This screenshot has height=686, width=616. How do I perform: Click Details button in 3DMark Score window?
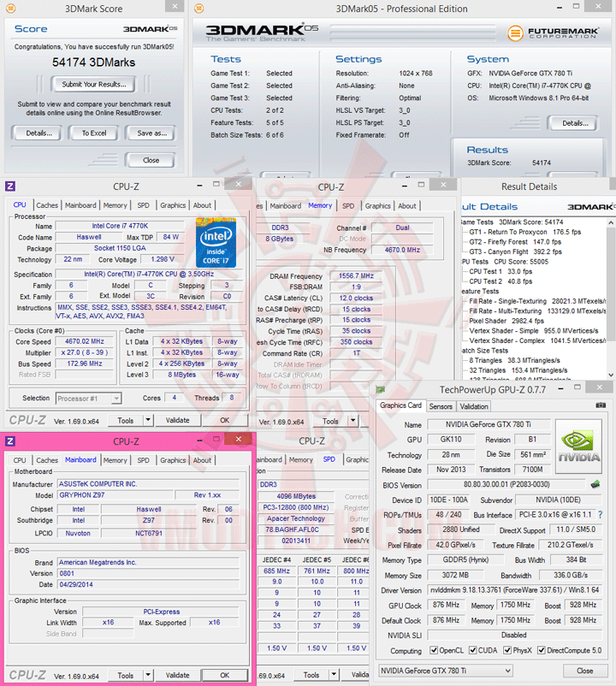coord(39,133)
